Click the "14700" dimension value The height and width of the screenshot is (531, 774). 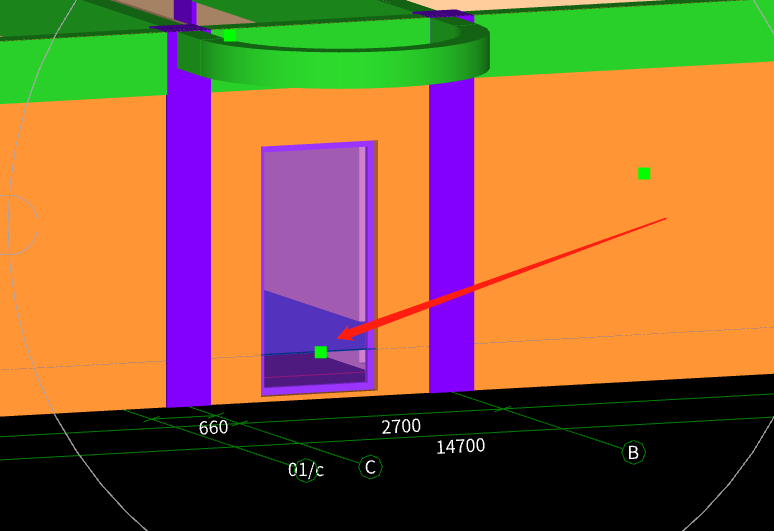pyautogui.click(x=461, y=447)
